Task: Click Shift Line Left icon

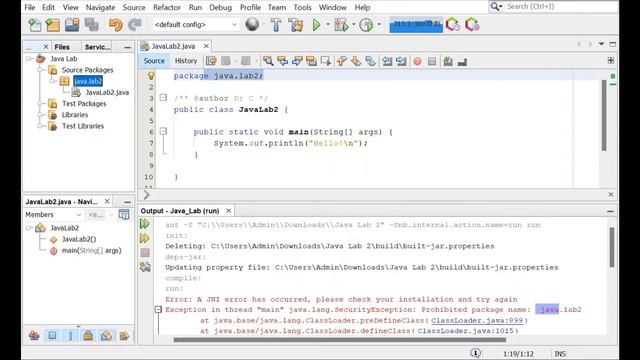Action: pos(387,61)
